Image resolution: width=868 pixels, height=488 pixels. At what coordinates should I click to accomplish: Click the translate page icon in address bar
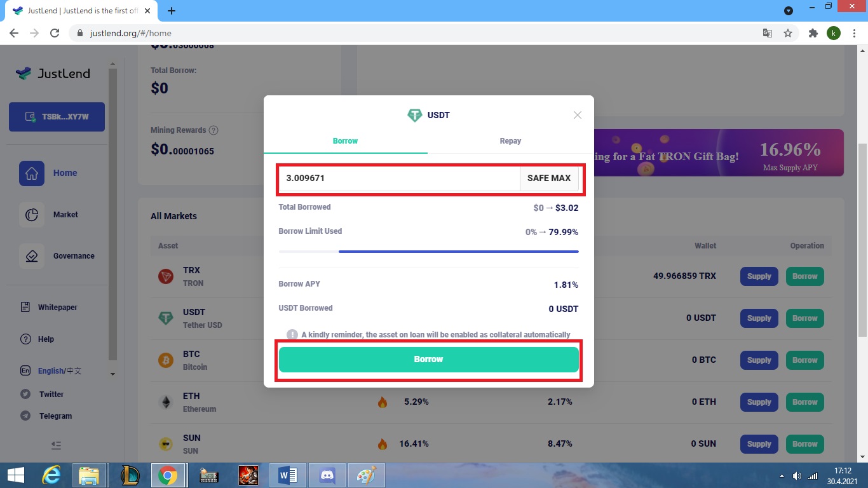[x=768, y=33]
